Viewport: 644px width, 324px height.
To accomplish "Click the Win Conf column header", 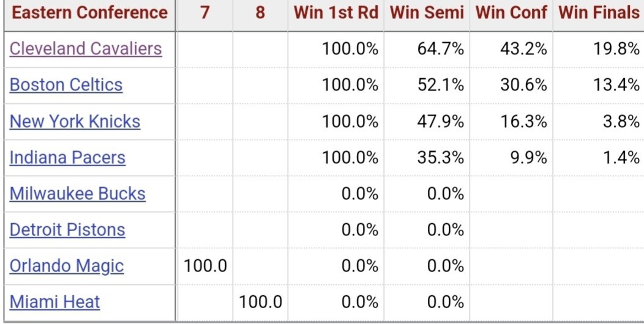I will pyautogui.click(x=511, y=13).
